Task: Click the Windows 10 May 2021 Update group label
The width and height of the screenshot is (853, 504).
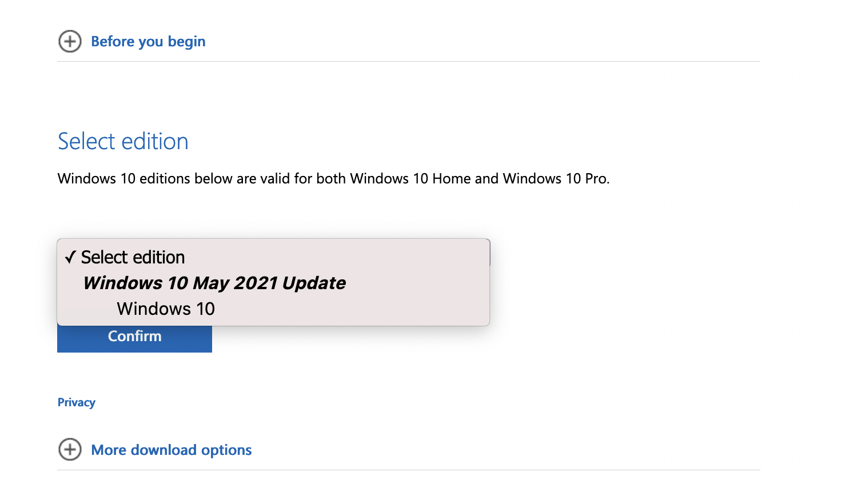Action: pos(214,283)
